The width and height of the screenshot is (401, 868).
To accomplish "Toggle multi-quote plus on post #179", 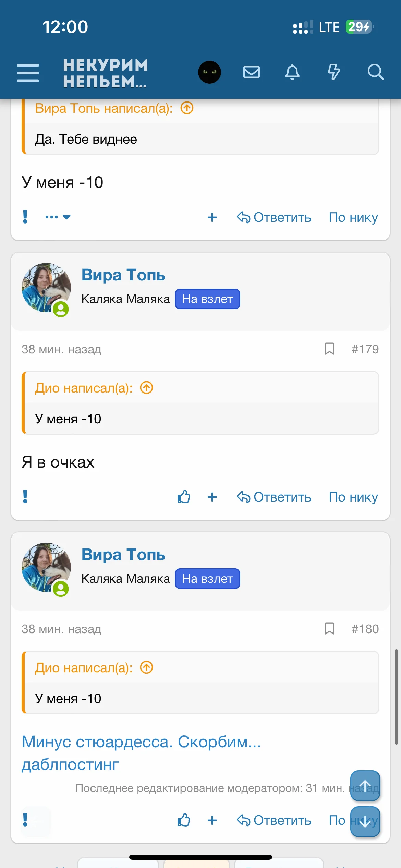I will (212, 497).
